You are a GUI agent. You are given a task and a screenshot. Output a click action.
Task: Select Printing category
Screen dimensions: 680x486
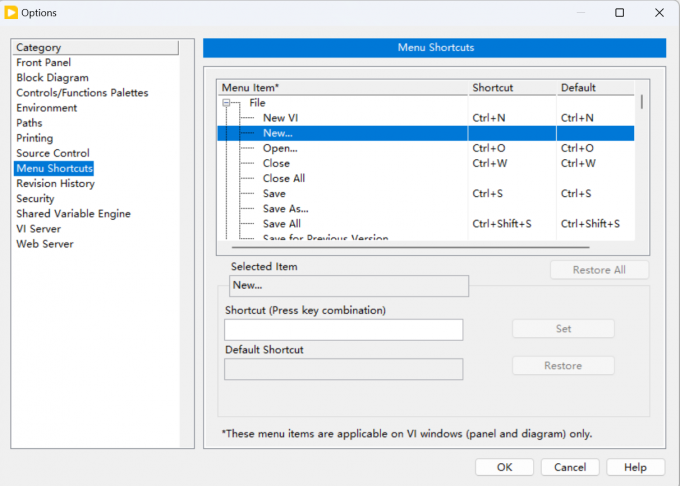(35, 138)
